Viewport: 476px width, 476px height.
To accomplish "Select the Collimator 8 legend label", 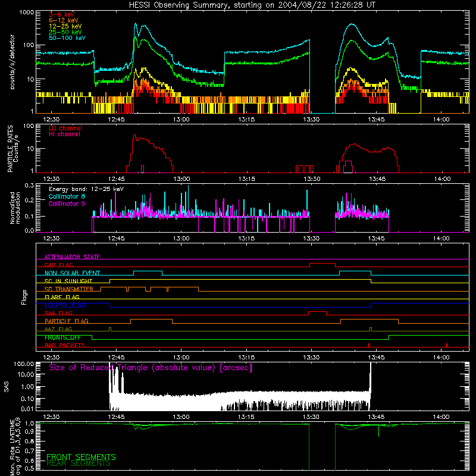I will click(67, 196).
